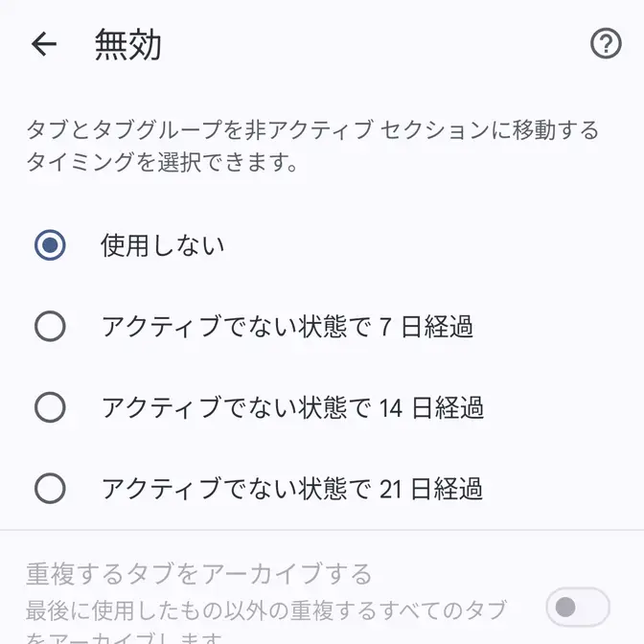Click the 最後に使用したもの以外 subtitle text

(265, 609)
